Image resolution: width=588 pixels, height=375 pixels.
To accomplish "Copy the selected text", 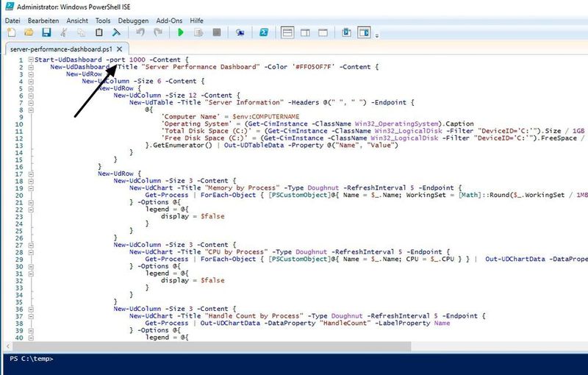I will pyautogui.click(x=81, y=32).
